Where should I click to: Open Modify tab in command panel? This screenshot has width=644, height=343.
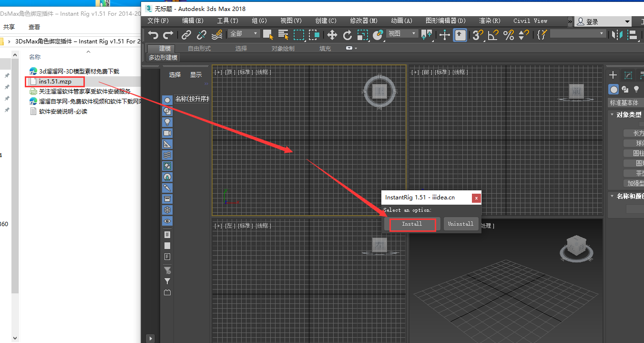tap(629, 75)
